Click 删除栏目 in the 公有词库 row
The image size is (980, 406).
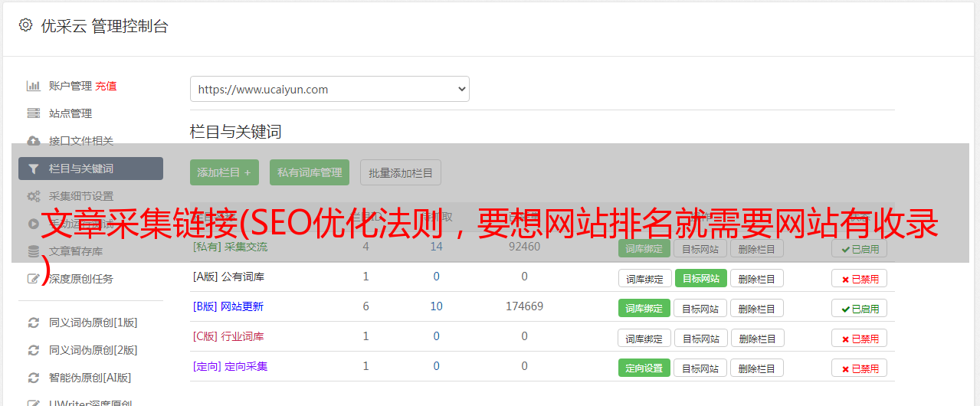(x=757, y=278)
